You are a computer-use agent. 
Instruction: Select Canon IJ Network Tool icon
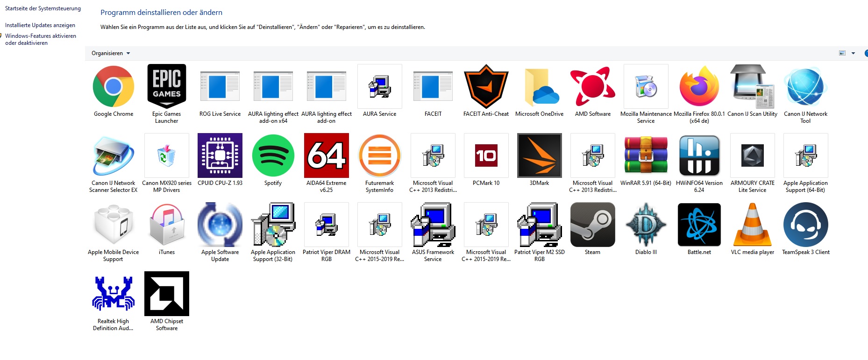tap(806, 86)
